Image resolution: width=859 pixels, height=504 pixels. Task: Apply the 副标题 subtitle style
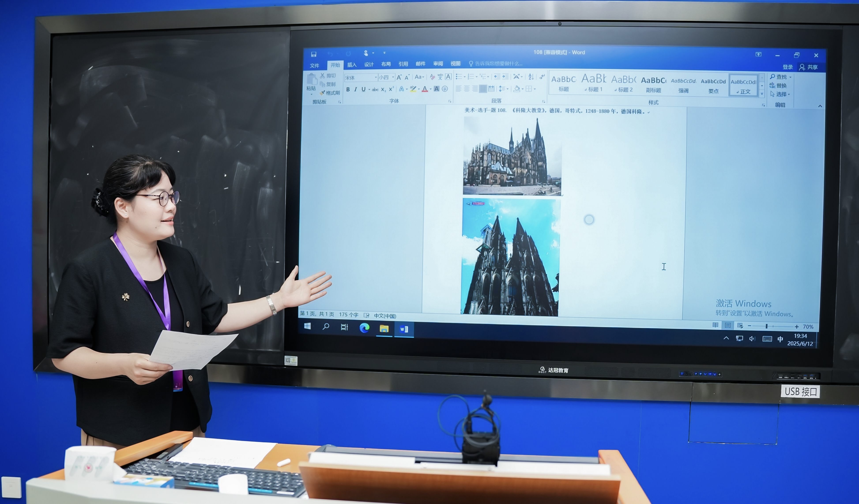tap(654, 84)
